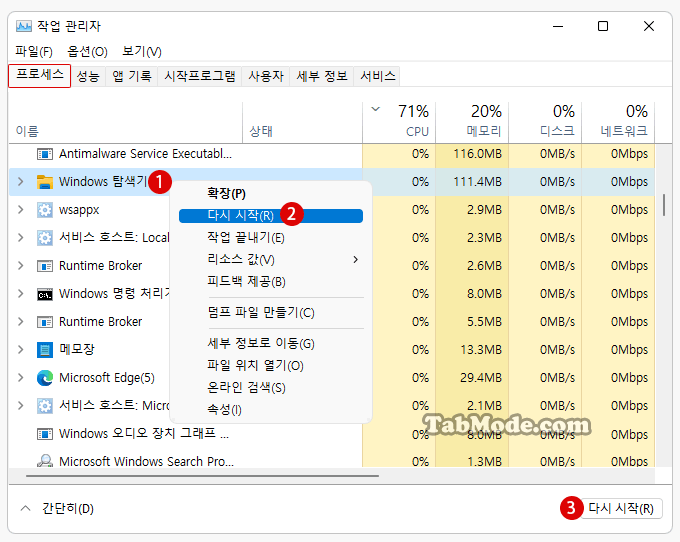
Task: Click the 메모장 notepad icon
Action: pyautogui.click(x=45, y=350)
